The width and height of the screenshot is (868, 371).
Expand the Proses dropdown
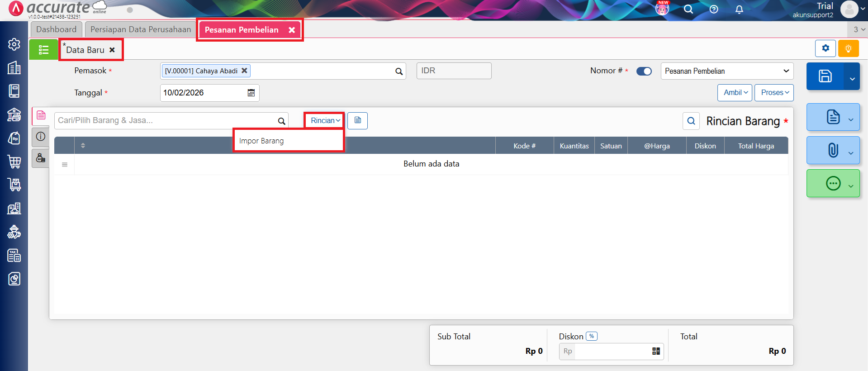pyautogui.click(x=773, y=93)
